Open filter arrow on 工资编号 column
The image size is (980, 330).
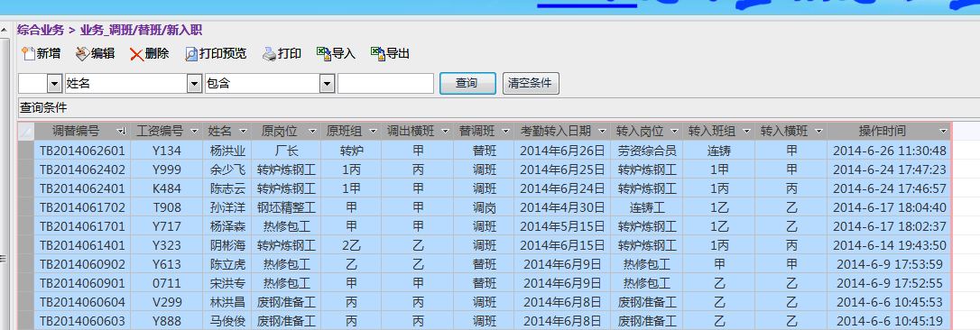click(x=194, y=132)
